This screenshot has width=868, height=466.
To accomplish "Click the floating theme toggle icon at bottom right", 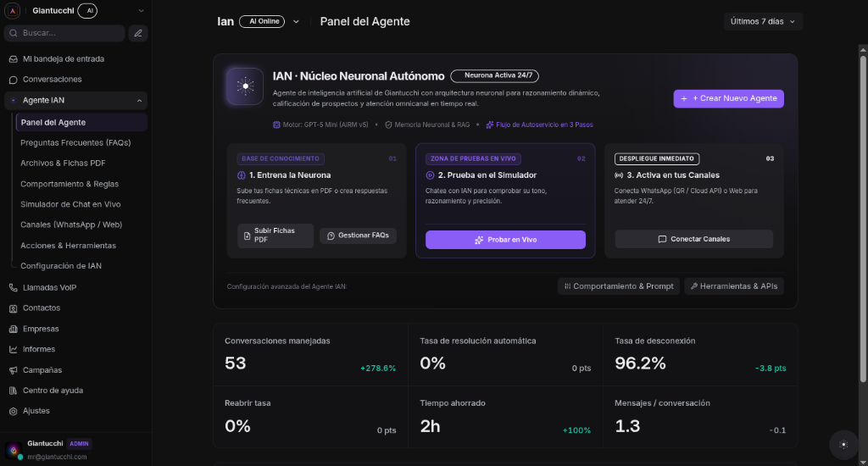I will coord(843,445).
